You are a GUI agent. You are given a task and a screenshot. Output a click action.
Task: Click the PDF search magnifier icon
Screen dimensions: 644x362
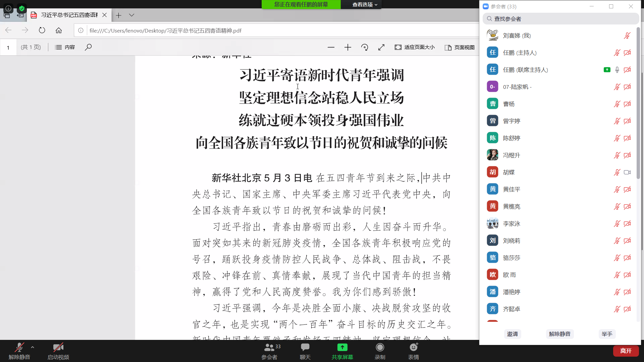[x=88, y=47]
